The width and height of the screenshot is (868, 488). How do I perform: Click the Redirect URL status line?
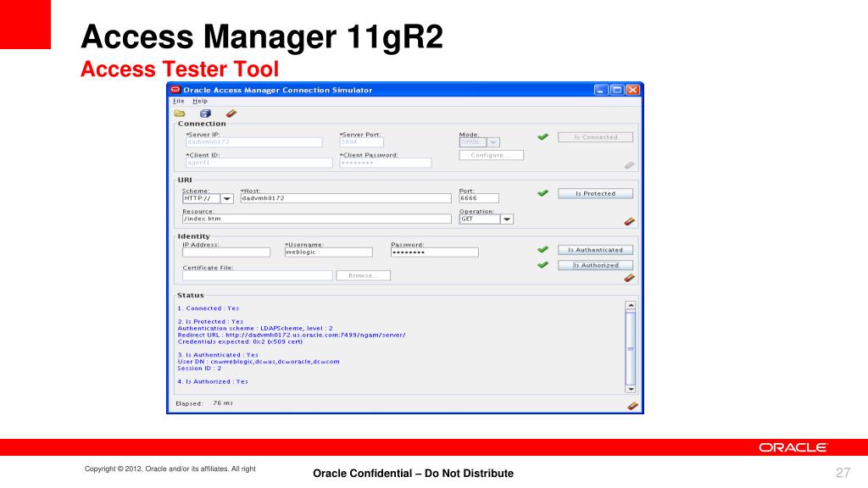(x=292, y=335)
